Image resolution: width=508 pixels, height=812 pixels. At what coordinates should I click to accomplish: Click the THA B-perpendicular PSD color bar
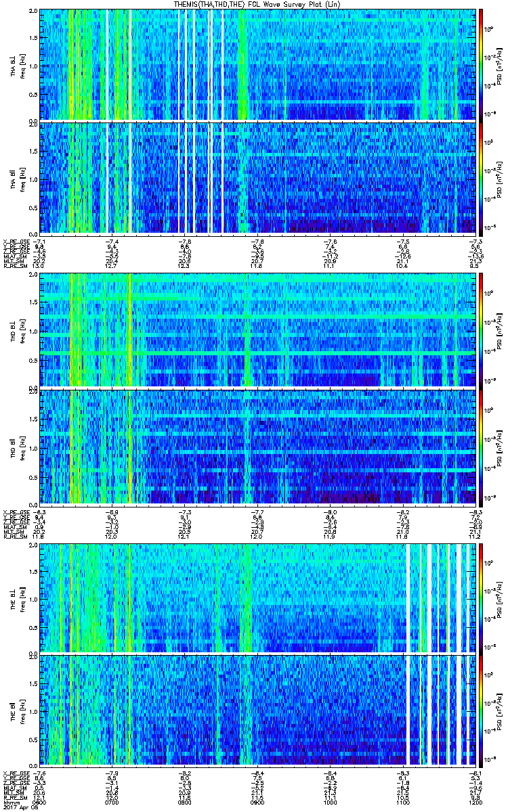click(x=482, y=64)
